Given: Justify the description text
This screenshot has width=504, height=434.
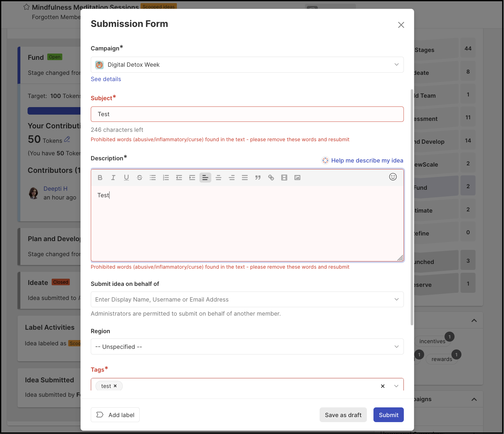Looking at the screenshot, I should (x=245, y=178).
